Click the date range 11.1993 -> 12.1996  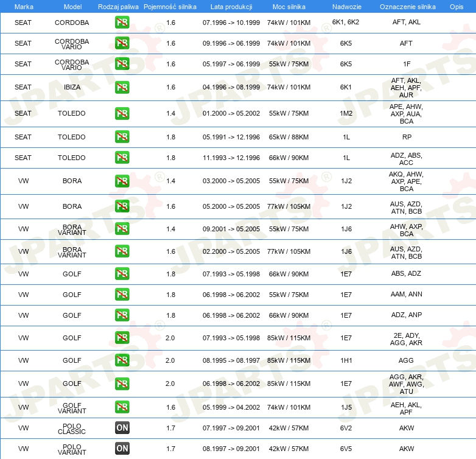pos(231,158)
